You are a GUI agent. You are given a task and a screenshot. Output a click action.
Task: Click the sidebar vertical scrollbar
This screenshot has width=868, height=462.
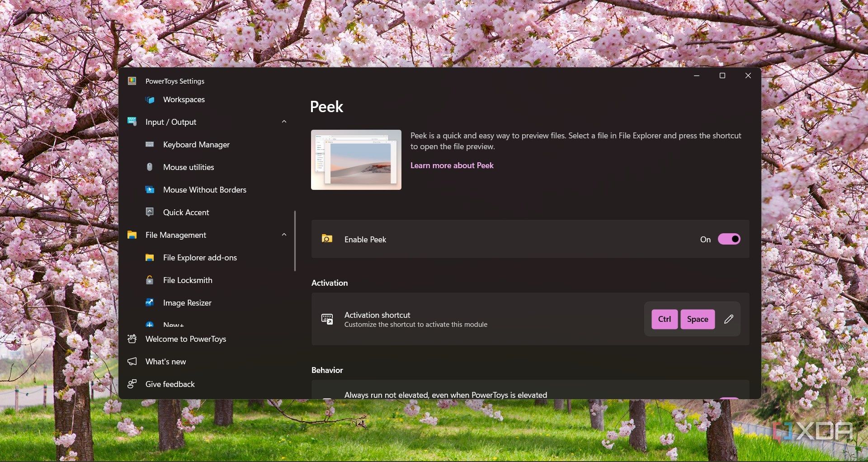coord(295,241)
